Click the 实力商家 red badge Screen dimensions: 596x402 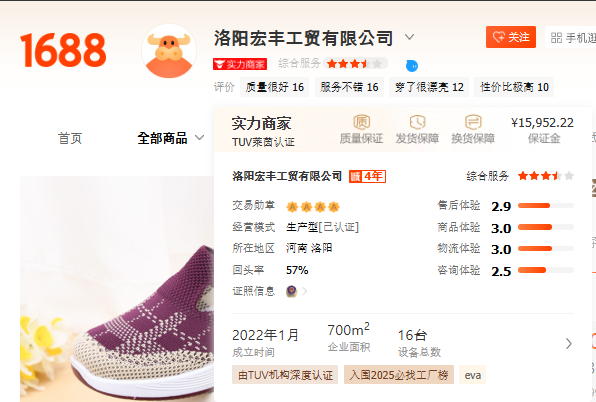click(x=240, y=64)
